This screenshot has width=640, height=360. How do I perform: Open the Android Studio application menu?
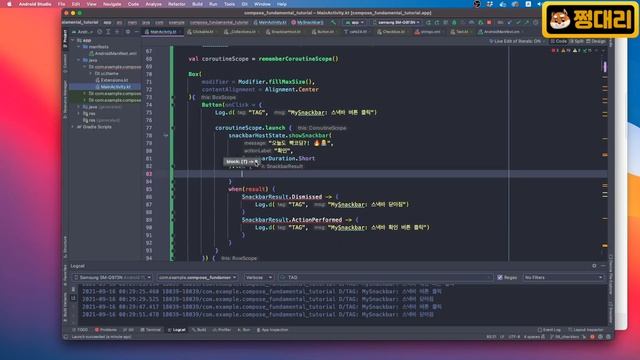pyautogui.click(x=35, y=4)
